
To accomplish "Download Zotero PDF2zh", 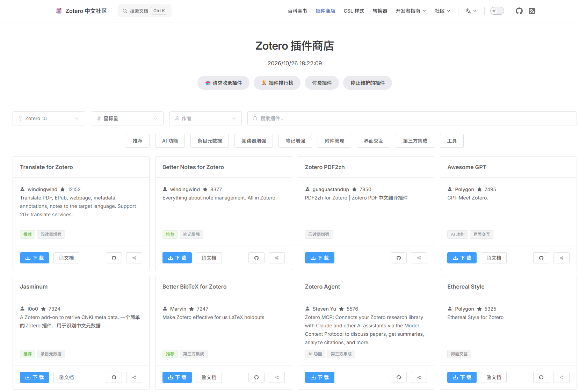I will 320,258.
